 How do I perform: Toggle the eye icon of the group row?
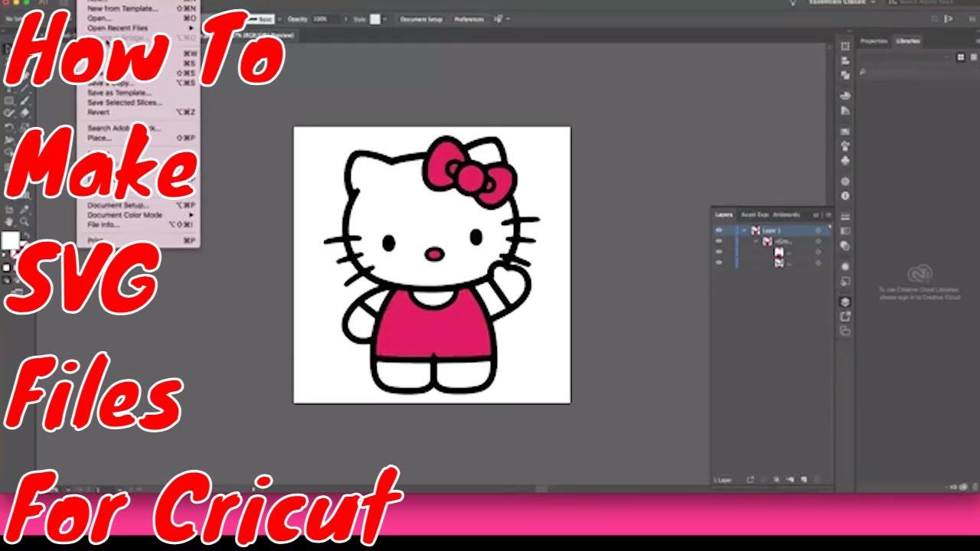pyautogui.click(x=719, y=241)
